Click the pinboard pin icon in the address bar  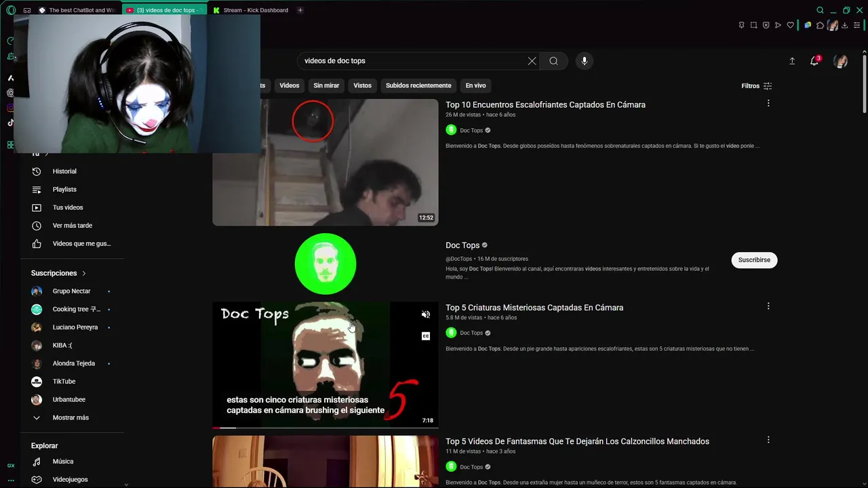[741, 25]
